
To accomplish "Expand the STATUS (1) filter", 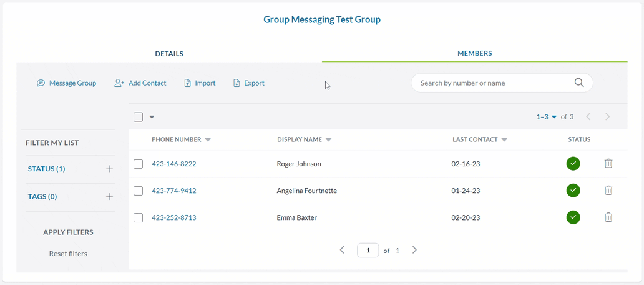I will click(109, 169).
